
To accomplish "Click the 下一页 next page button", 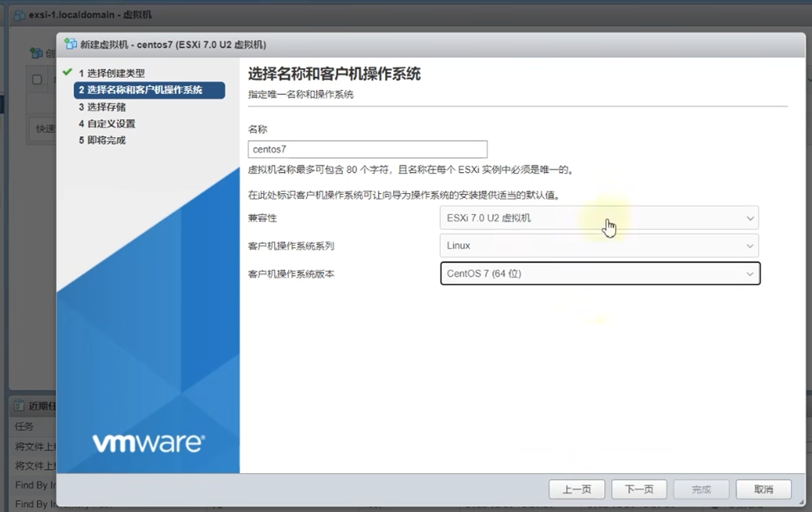I will click(639, 489).
